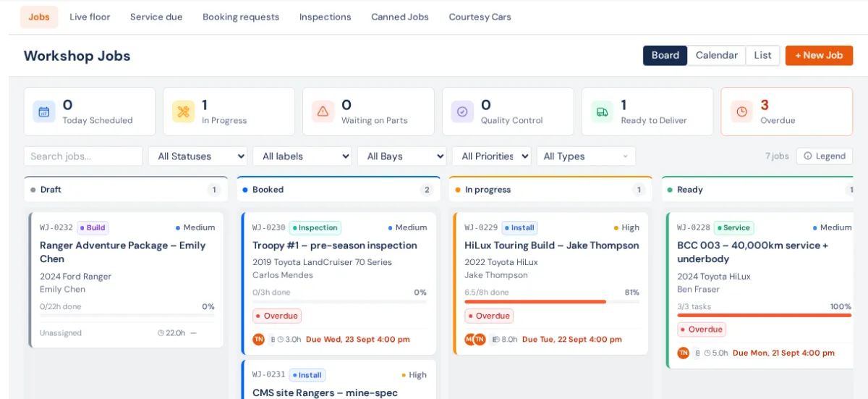Click the Overdue badge on WJ-0230 card
This screenshot has height=399, width=868.
(x=277, y=316)
